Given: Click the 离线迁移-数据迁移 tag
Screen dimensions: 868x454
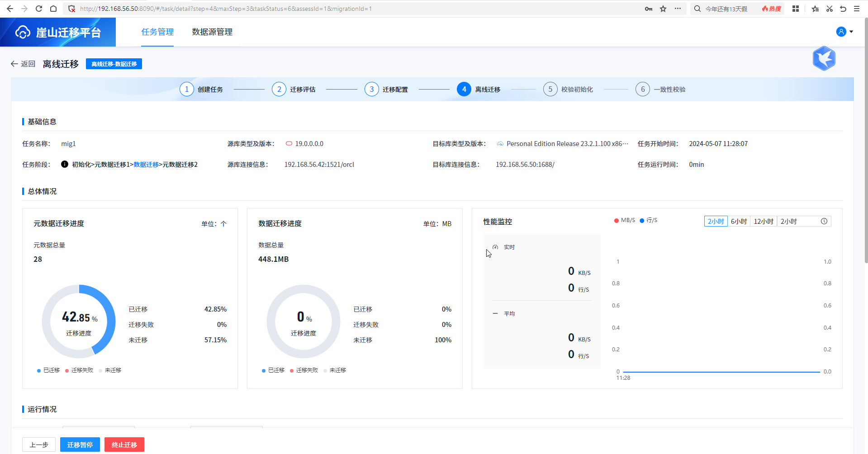Looking at the screenshot, I should pyautogui.click(x=114, y=64).
